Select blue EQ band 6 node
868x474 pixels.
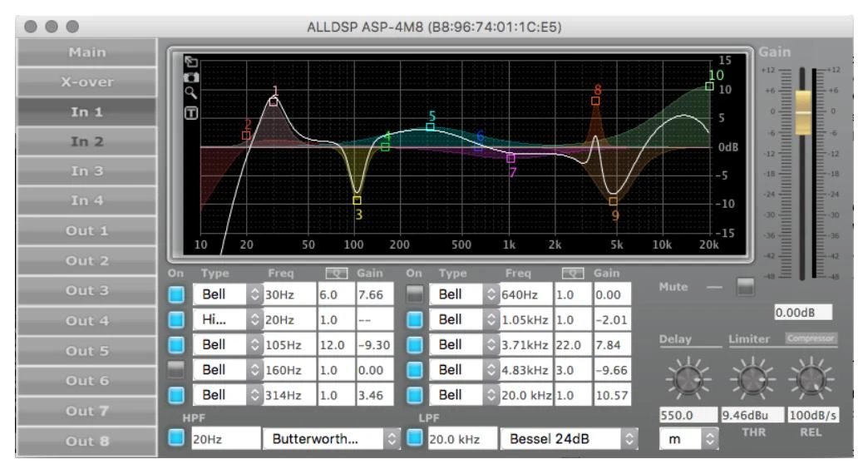pyautogui.click(x=478, y=147)
